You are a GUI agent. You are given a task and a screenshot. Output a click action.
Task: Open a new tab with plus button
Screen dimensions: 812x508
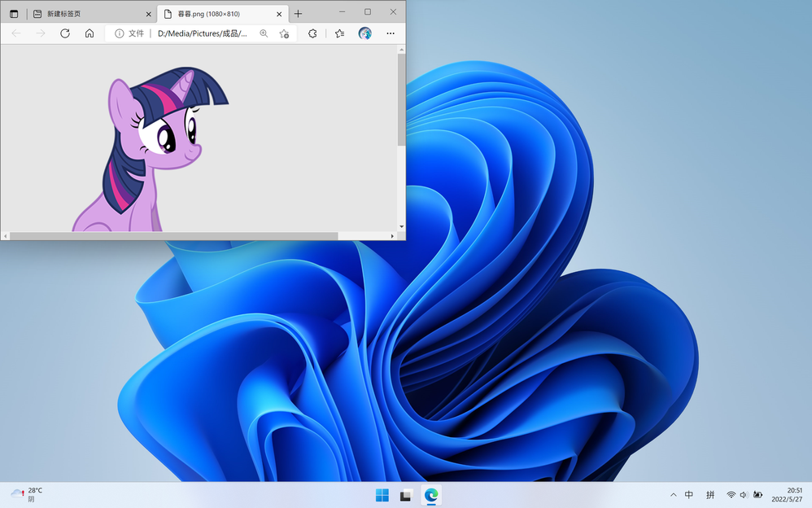pos(298,14)
